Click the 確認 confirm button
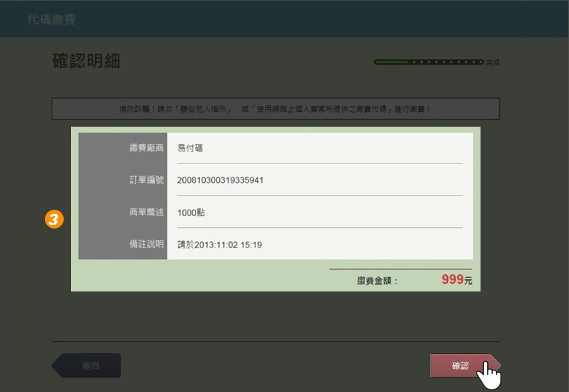Viewport: 569px width, 392px height. pyautogui.click(x=460, y=366)
